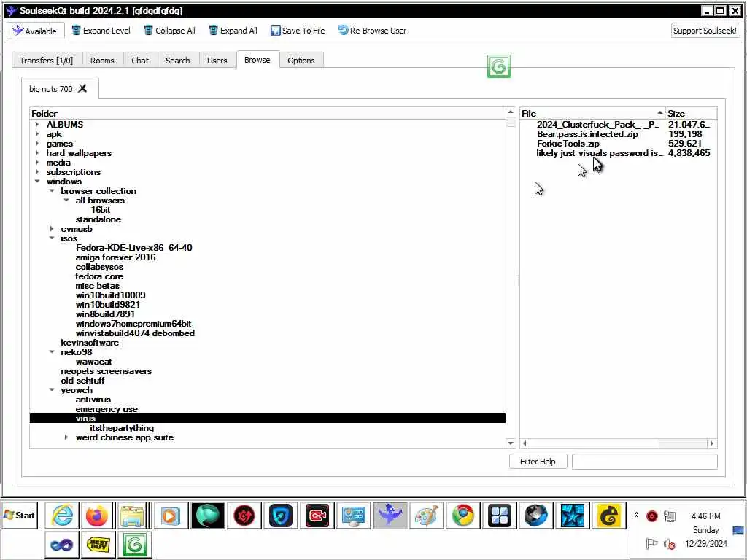The height and width of the screenshot is (560, 747).
Task: Sort files by the Size column header
Action: tap(691, 113)
